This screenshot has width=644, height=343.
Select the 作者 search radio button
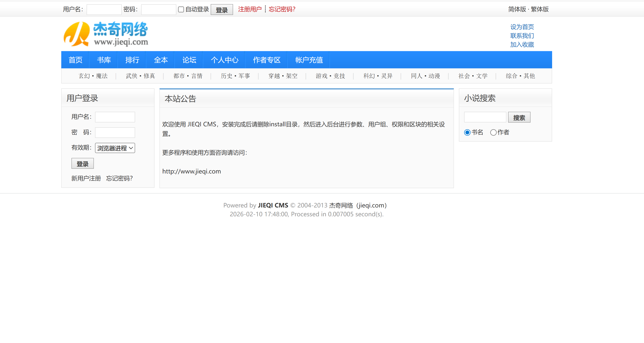(493, 132)
